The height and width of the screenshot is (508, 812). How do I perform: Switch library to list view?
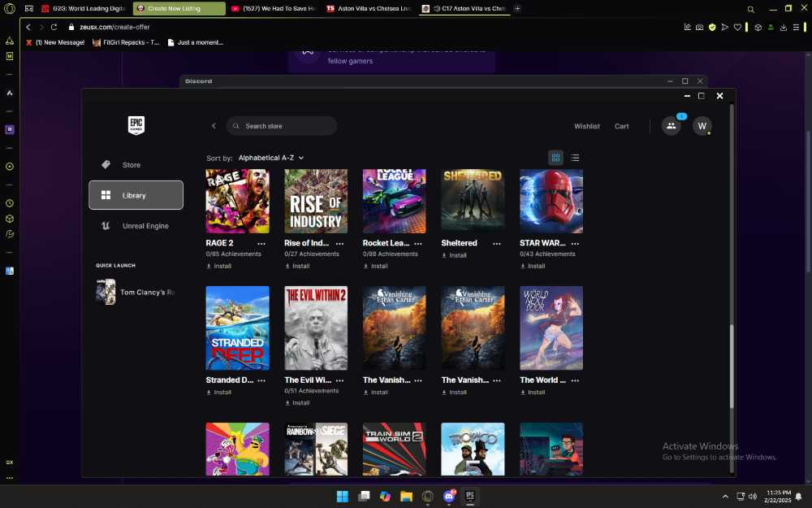coord(575,158)
